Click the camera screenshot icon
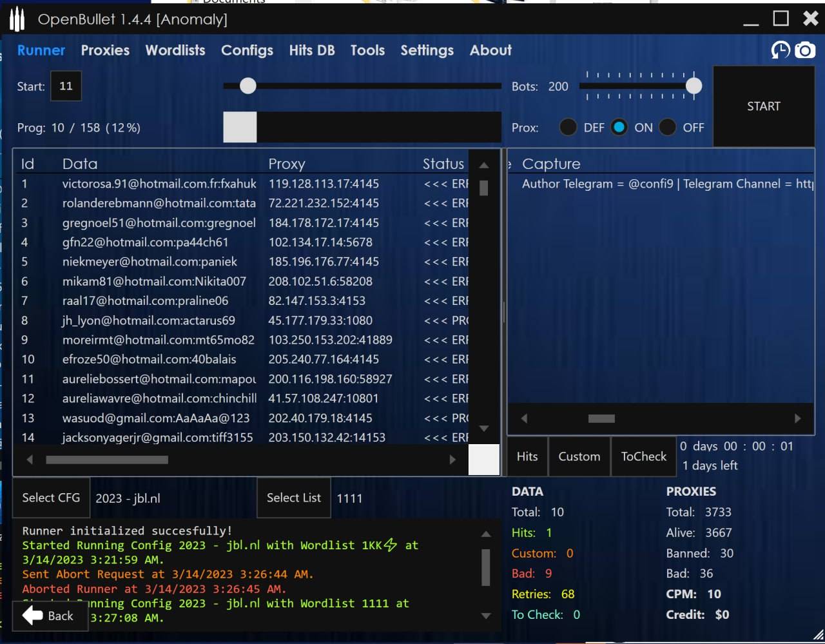825x644 pixels. coord(804,50)
